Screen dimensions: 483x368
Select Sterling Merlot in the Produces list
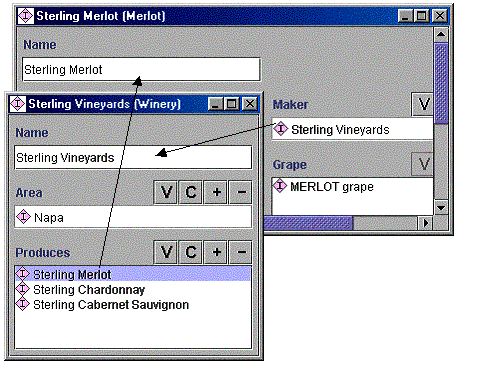[x=133, y=274]
